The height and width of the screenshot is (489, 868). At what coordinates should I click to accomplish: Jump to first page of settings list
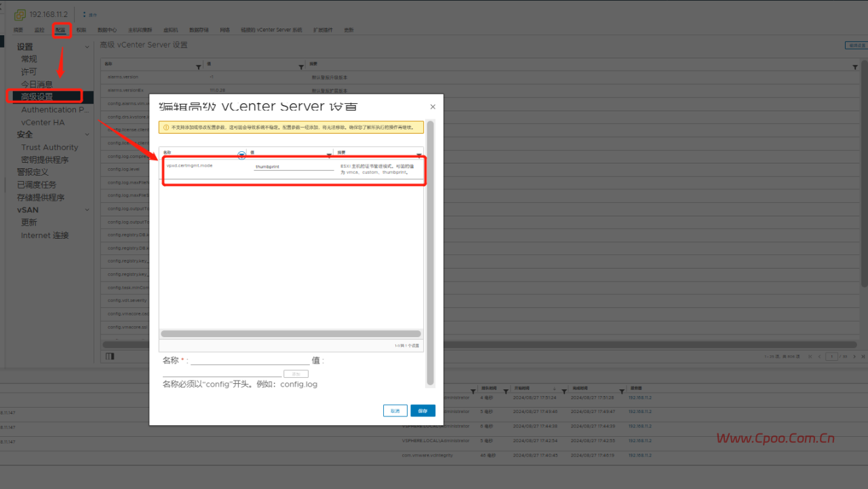pyautogui.click(x=810, y=356)
